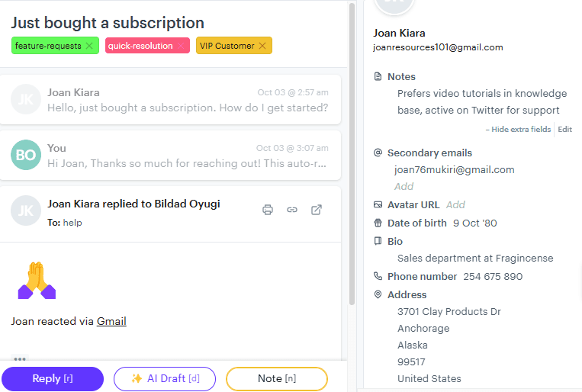Add an internal Note
This screenshot has height=392, width=582.
(277, 379)
